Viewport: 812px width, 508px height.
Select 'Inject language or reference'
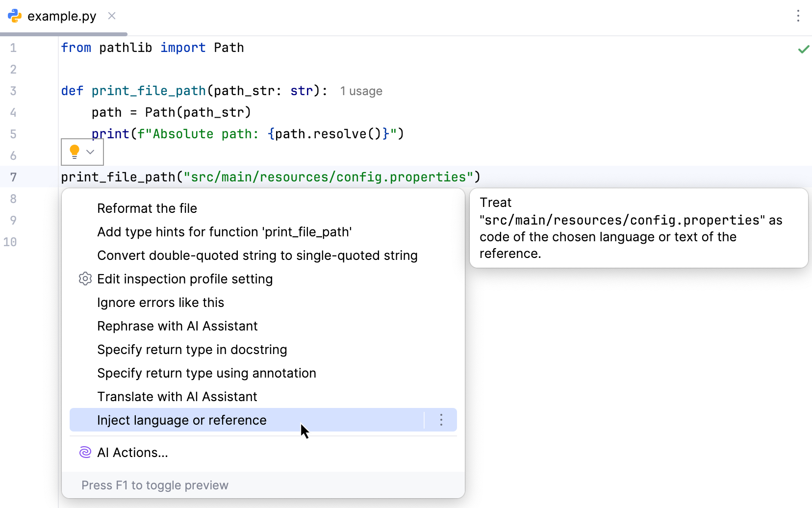click(x=182, y=420)
